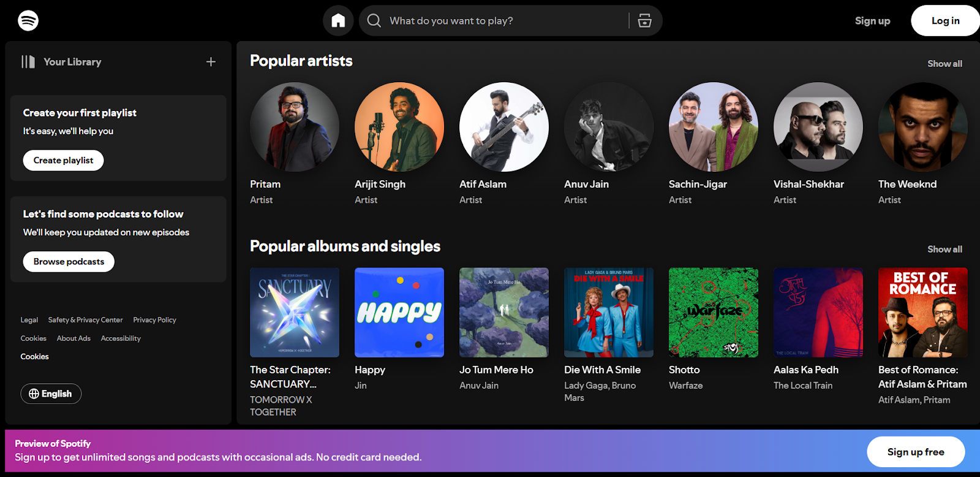
Task: Open Anuv Jain artist photo
Action: pyautogui.click(x=609, y=127)
